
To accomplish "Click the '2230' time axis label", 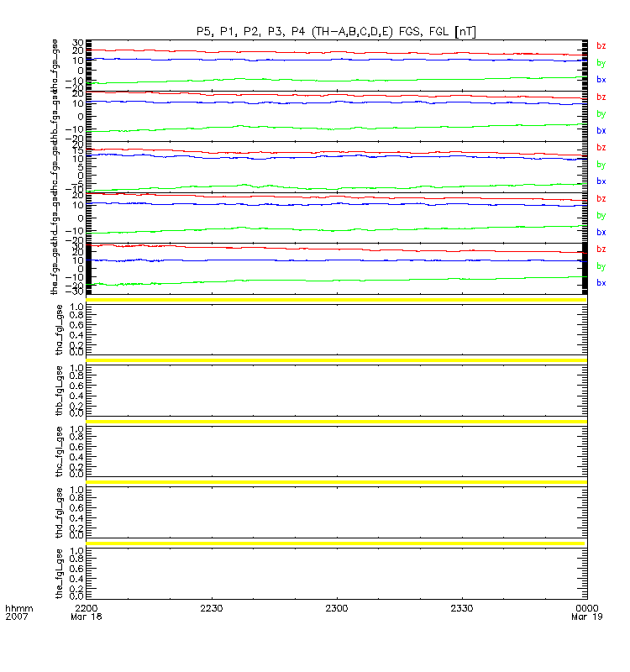I will (x=212, y=608).
